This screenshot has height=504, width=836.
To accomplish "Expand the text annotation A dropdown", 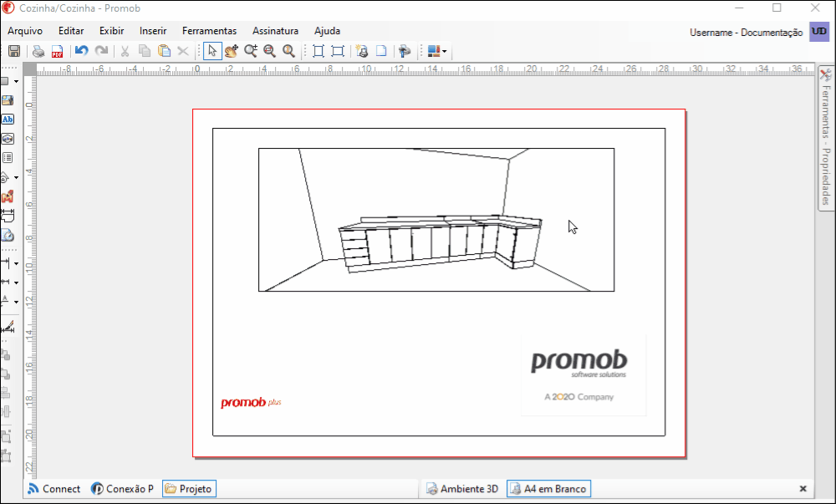I will [x=16, y=302].
